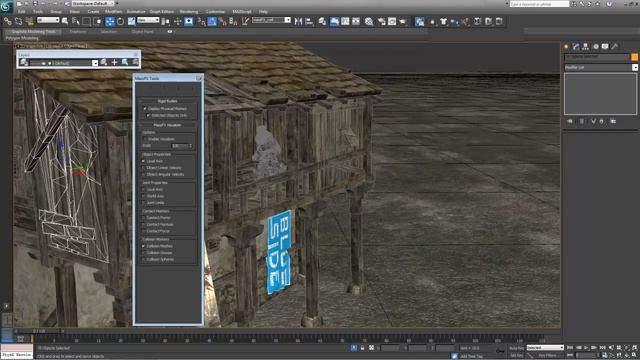Open the Modifiers menu
This screenshot has height=360, width=640.
click(113, 12)
